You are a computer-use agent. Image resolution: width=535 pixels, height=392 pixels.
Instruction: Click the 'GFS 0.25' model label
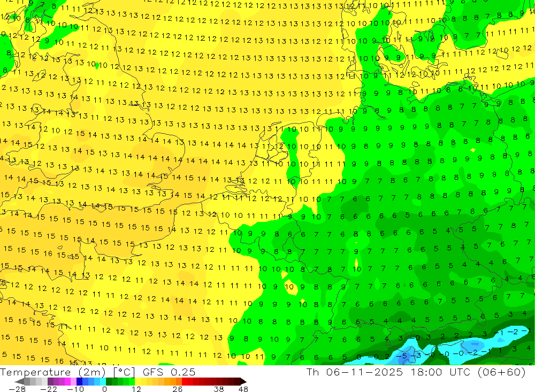coord(169,372)
